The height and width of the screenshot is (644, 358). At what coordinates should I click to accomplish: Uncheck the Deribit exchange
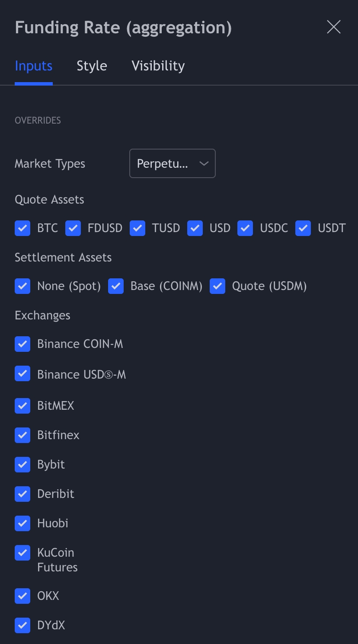[x=22, y=494]
